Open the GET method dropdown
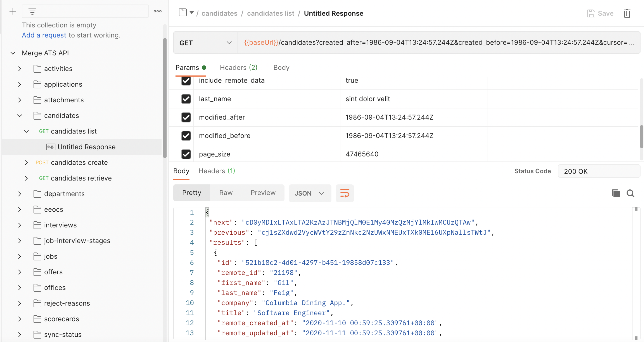 point(229,42)
